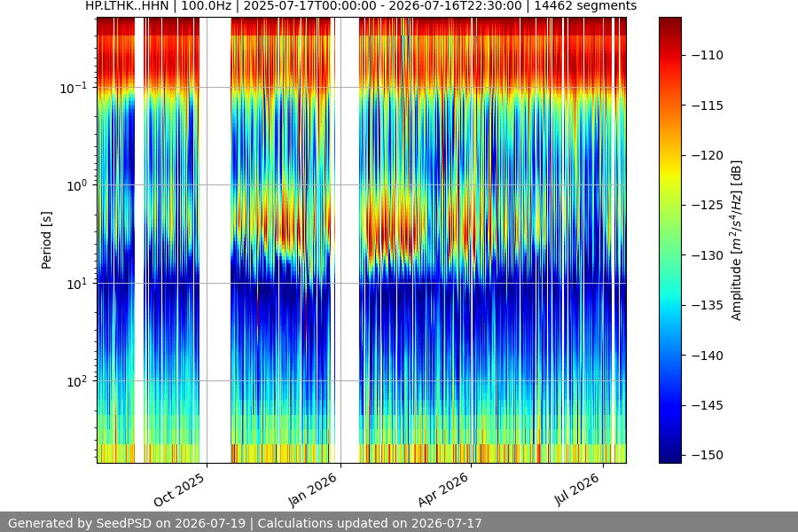This screenshot has height=532, width=798.
Task: Click the 'Period [s]' y-axis label
Action: pos(46,240)
